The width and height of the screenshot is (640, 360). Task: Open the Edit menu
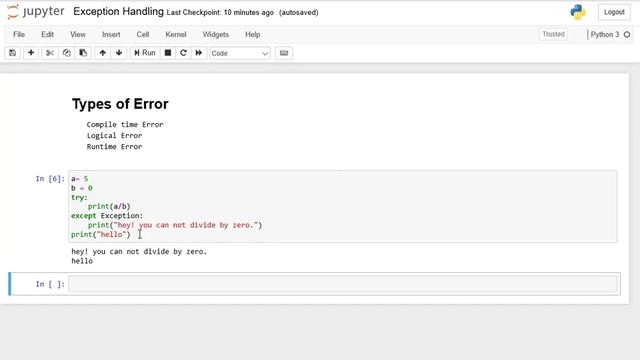click(47, 35)
